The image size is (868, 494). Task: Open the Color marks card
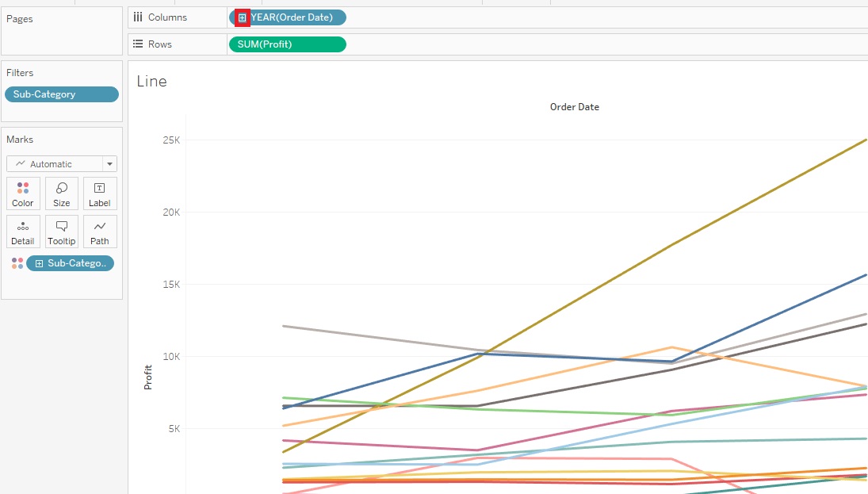pos(23,193)
